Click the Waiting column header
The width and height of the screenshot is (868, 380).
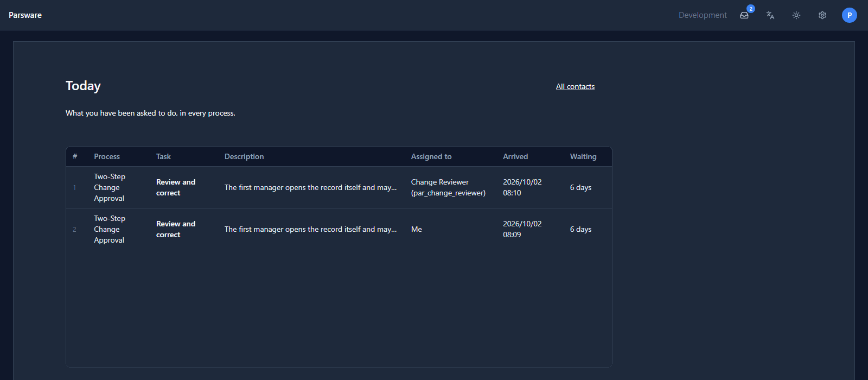click(x=583, y=156)
